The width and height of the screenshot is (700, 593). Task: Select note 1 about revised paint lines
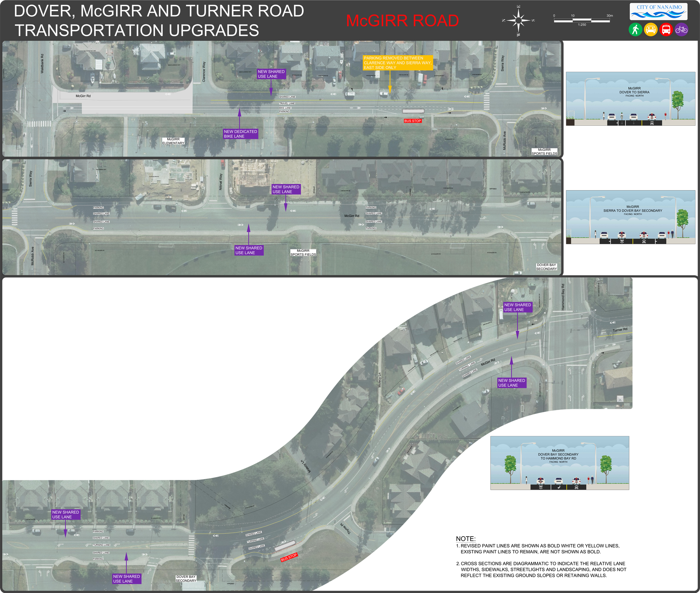[538, 549]
